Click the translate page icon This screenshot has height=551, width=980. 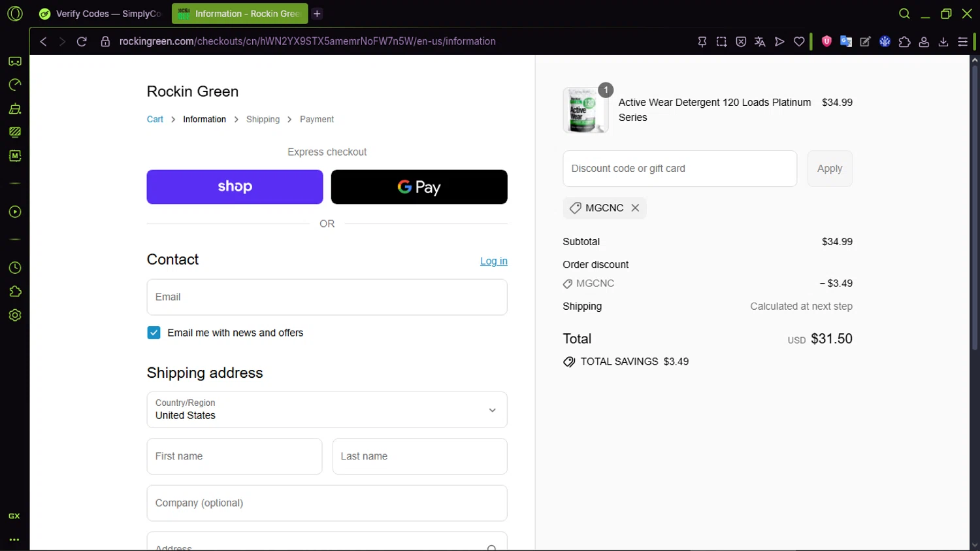[x=760, y=42]
